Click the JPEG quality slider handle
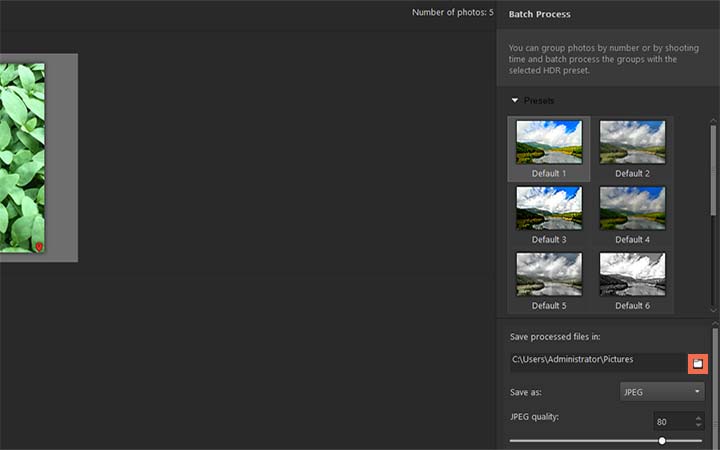720x450 pixels. coord(662,441)
